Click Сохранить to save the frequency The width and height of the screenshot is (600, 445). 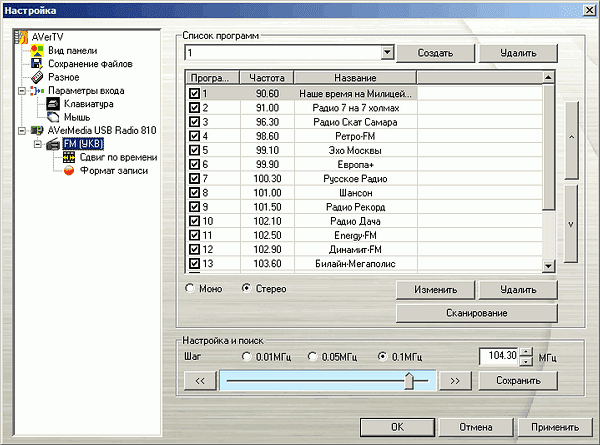518,380
